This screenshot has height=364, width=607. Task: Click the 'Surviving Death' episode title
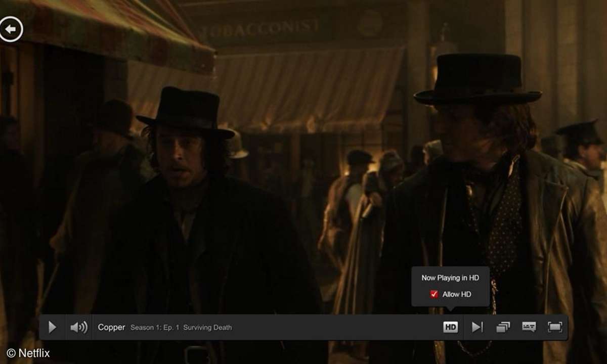tap(207, 328)
